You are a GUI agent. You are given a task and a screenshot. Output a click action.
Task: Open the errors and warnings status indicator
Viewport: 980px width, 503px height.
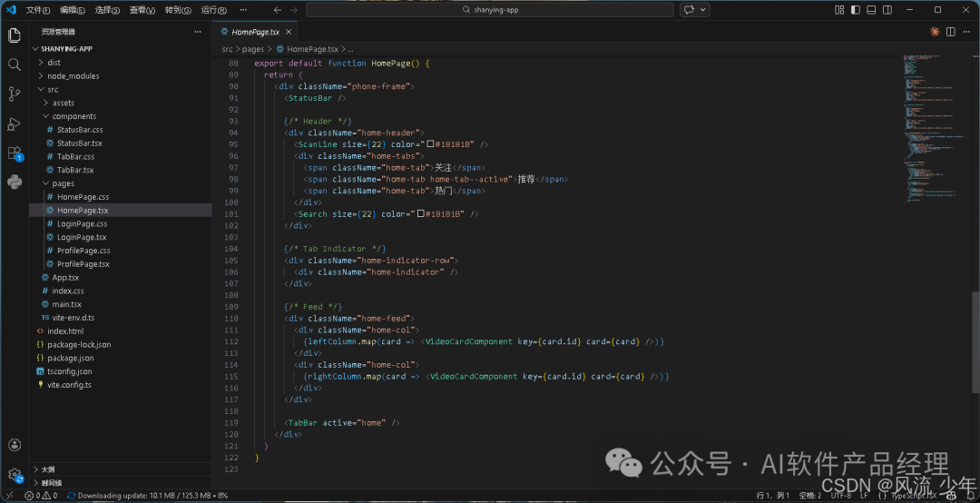(41, 496)
